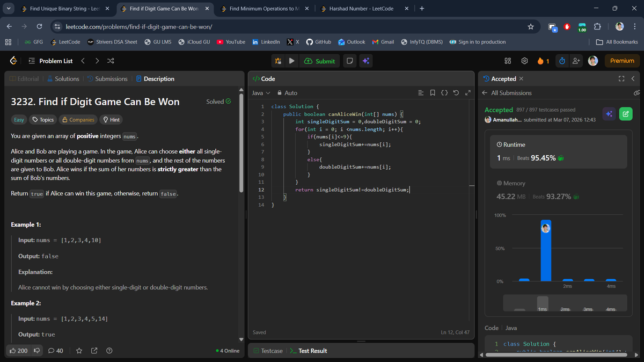Open the All Bookmarks folder
Screen dimensions: 644x362
[x=617, y=42]
